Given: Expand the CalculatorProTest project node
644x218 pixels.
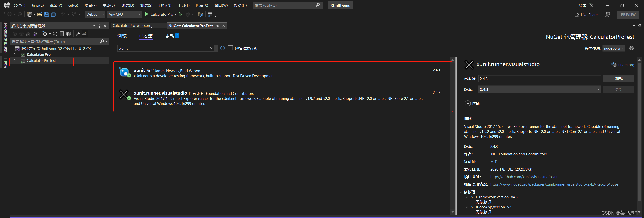Looking at the screenshot, I should (15, 60).
